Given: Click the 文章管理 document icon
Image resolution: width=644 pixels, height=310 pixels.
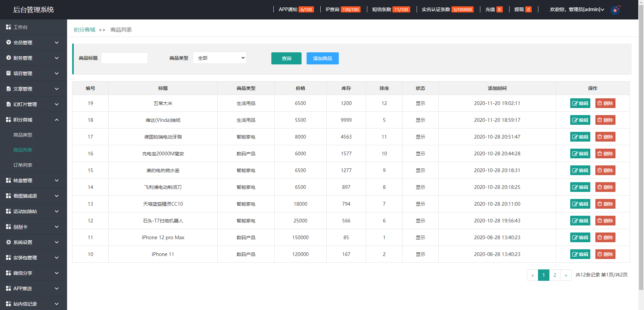Looking at the screenshot, I should pyautogui.click(x=8, y=89).
